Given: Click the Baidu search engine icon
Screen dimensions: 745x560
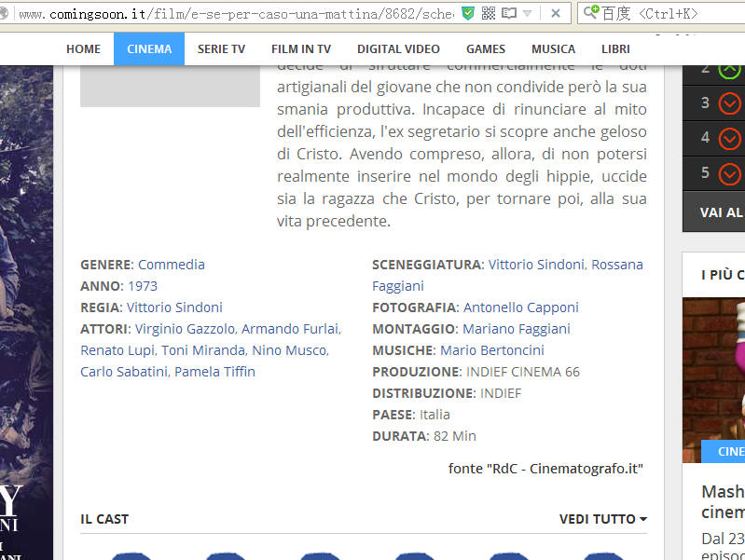Looking at the screenshot, I should click(x=591, y=12).
